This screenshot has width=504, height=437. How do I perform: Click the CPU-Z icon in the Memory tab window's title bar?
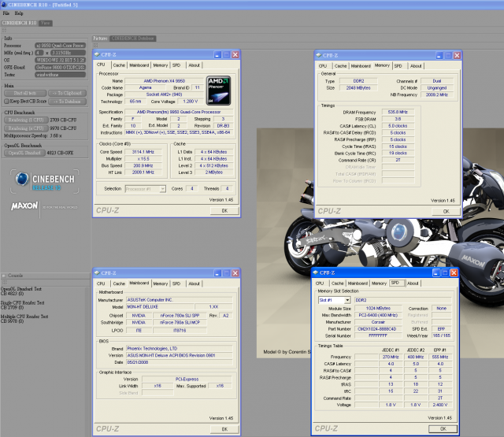[x=318, y=55]
